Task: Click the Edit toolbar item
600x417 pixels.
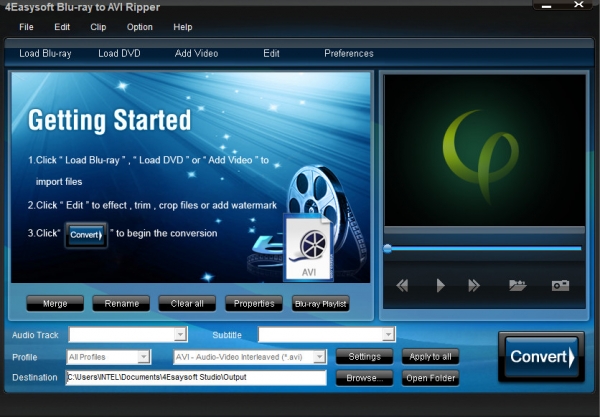Action: point(271,54)
